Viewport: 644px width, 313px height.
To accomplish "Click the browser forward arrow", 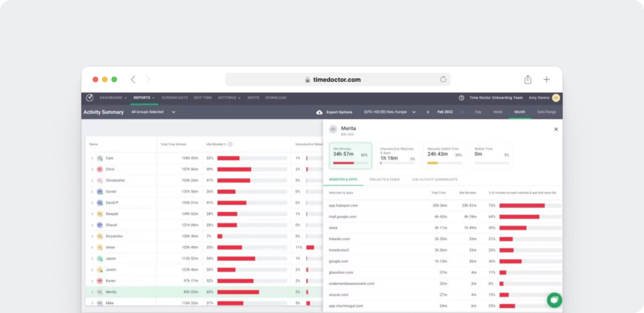I will pos(148,80).
